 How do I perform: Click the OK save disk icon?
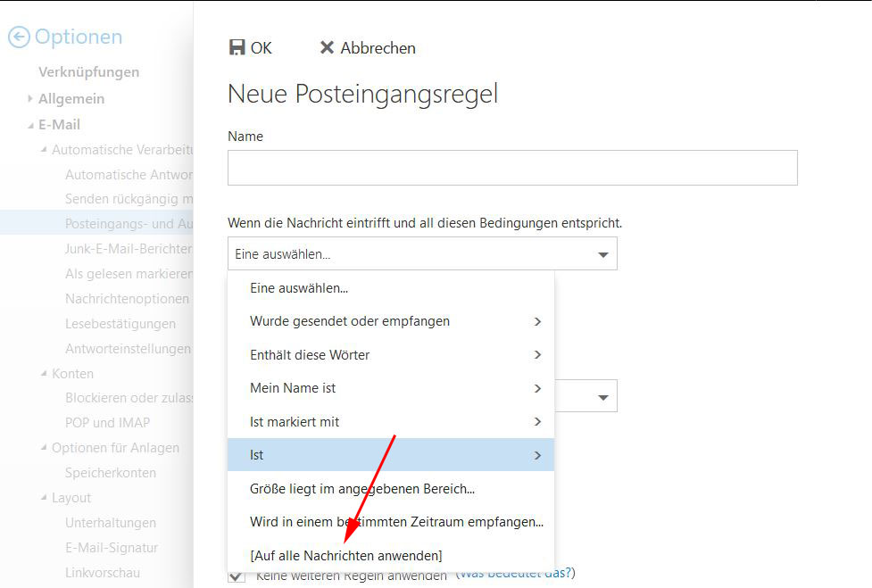click(x=237, y=48)
